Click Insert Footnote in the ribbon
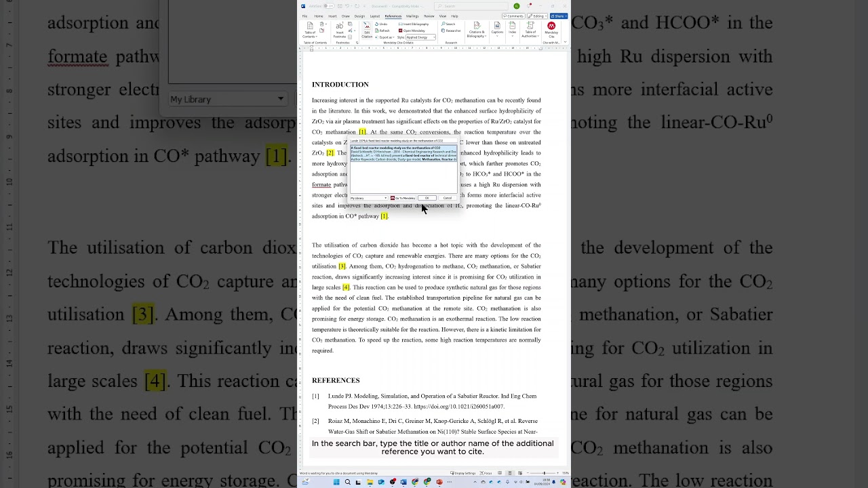 pos(340,30)
